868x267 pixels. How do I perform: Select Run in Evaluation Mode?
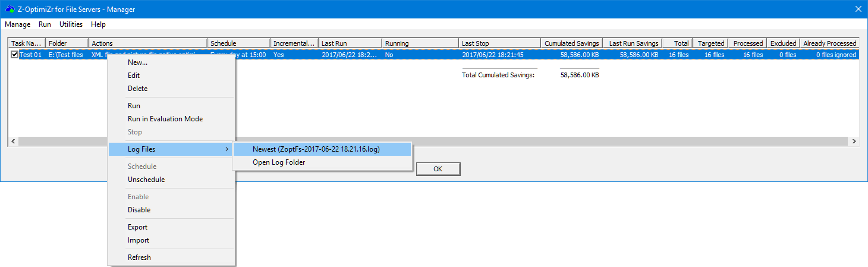coord(165,119)
